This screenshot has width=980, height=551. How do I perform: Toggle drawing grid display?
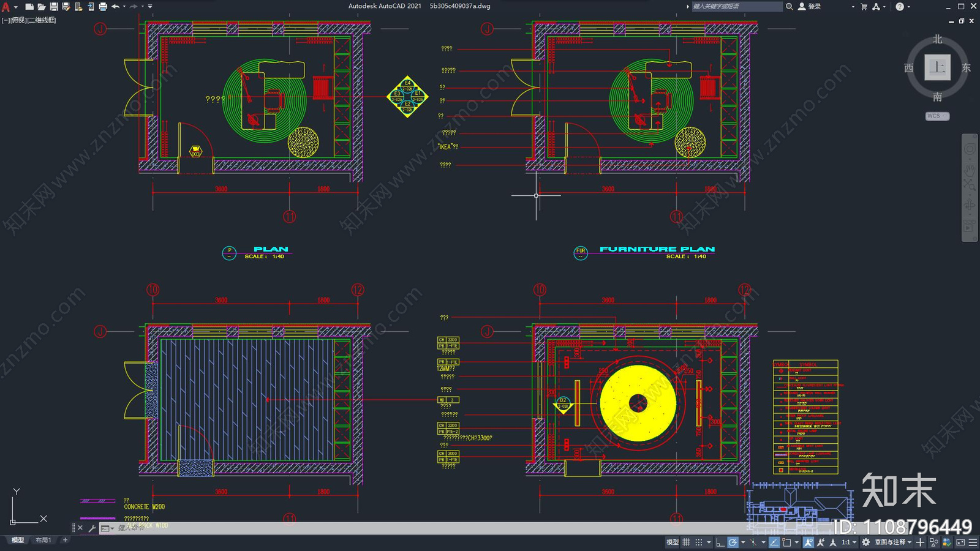click(686, 542)
